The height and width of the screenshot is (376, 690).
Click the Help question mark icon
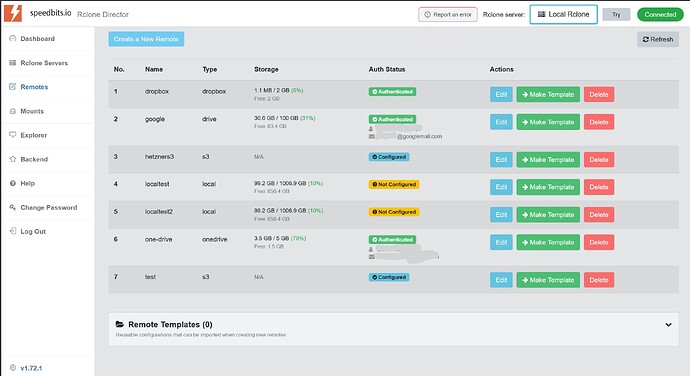(12, 183)
